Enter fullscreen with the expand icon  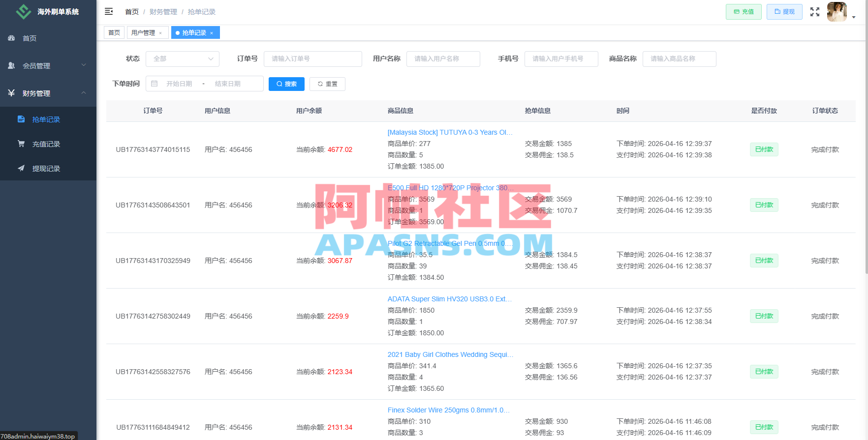815,12
